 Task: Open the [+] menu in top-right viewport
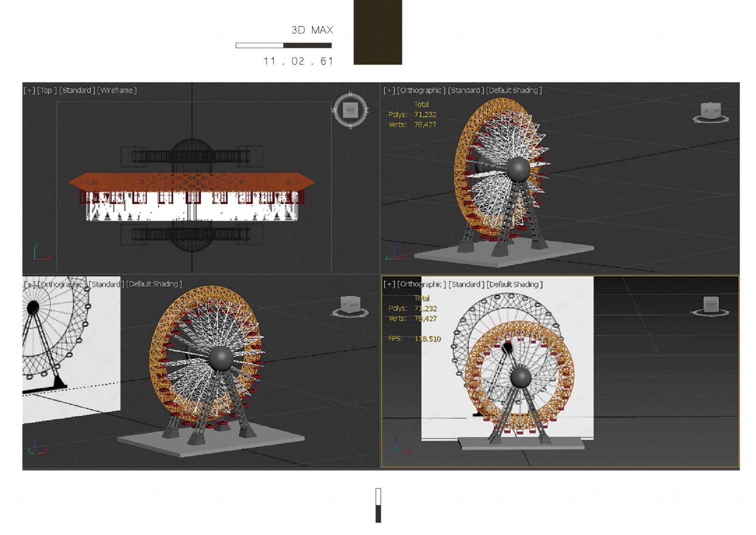[389, 90]
